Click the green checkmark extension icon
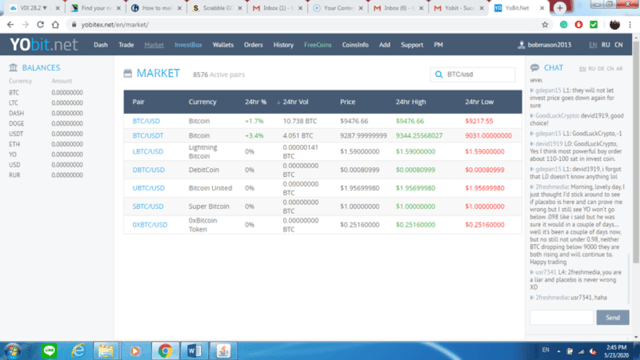Screen dimensions: 640x360 tap(594, 24)
